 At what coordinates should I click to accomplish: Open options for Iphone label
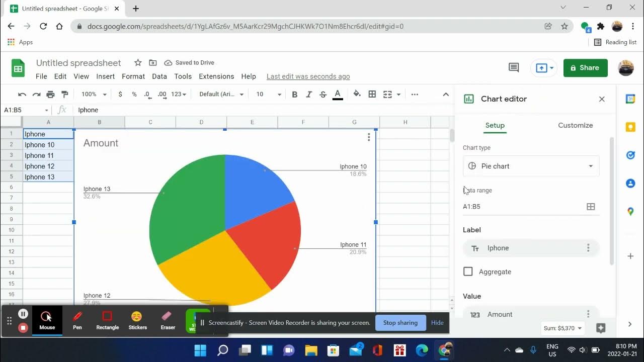pyautogui.click(x=588, y=248)
